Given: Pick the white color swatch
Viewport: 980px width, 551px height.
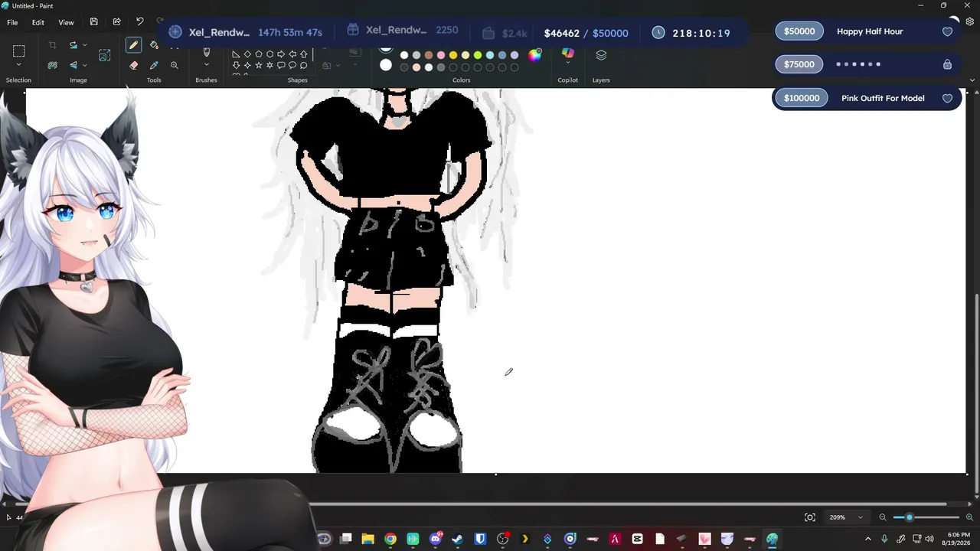Looking at the screenshot, I should point(404,55).
